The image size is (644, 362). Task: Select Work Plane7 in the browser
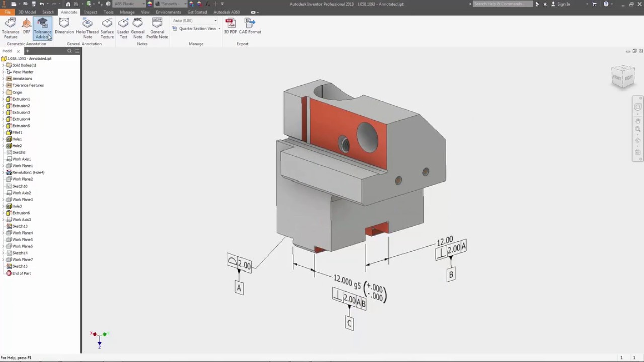point(23,259)
